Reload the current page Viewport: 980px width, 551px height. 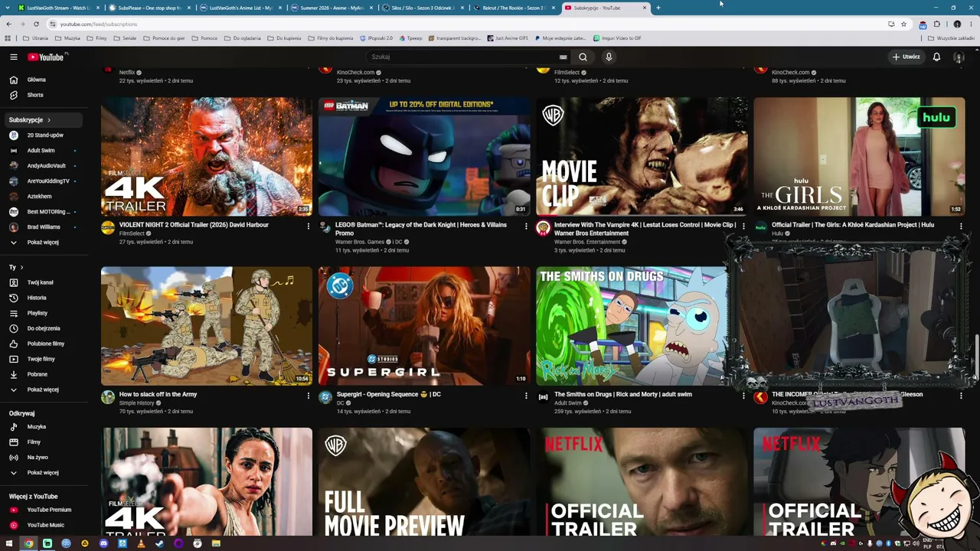pos(36,24)
